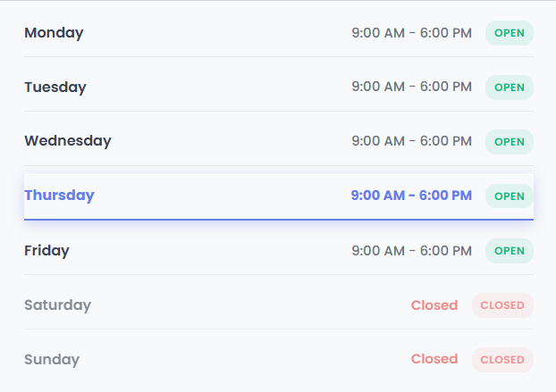This screenshot has height=392, width=556.
Task: Click Tuesday's OPEN status badge
Action: [510, 88]
